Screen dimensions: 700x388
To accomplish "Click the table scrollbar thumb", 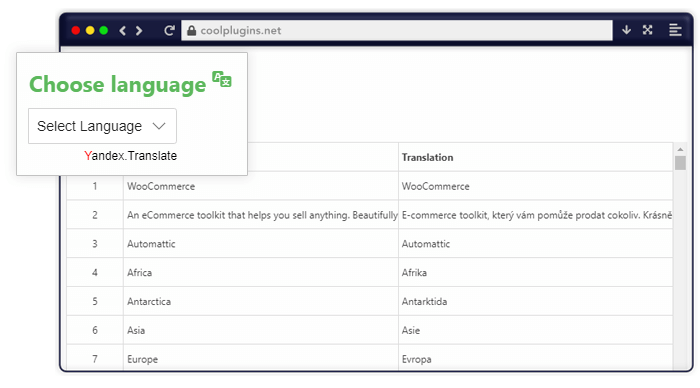I will coord(680,163).
